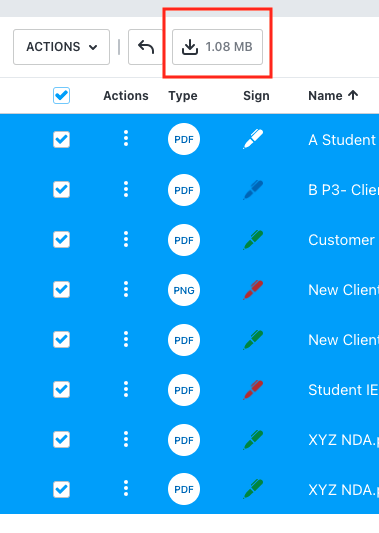Click green sign pen in Customer row
Image resolution: width=379 pixels, height=533 pixels.
click(x=253, y=240)
